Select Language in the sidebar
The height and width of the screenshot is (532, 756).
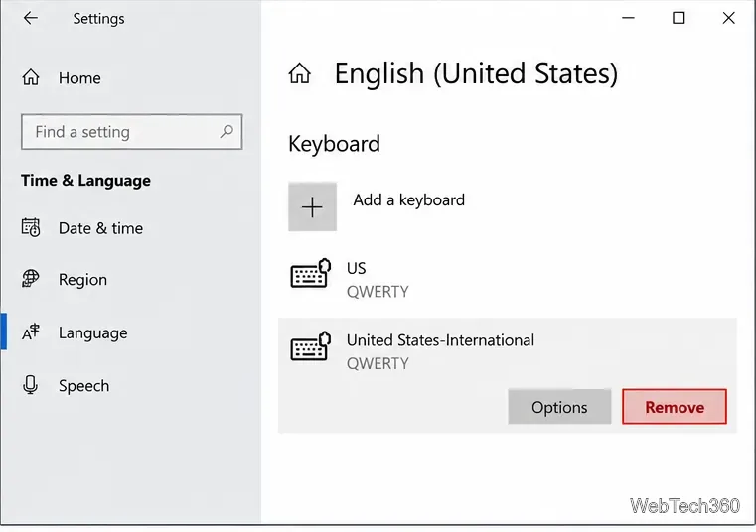[x=93, y=332]
